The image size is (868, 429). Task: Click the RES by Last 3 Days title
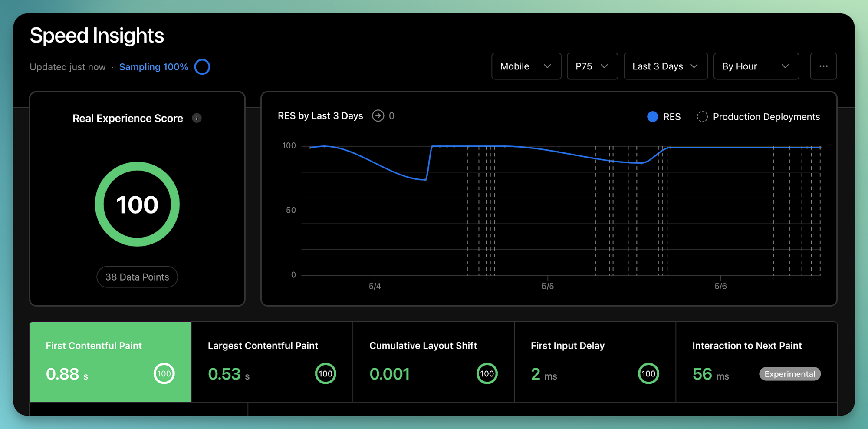[320, 116]
